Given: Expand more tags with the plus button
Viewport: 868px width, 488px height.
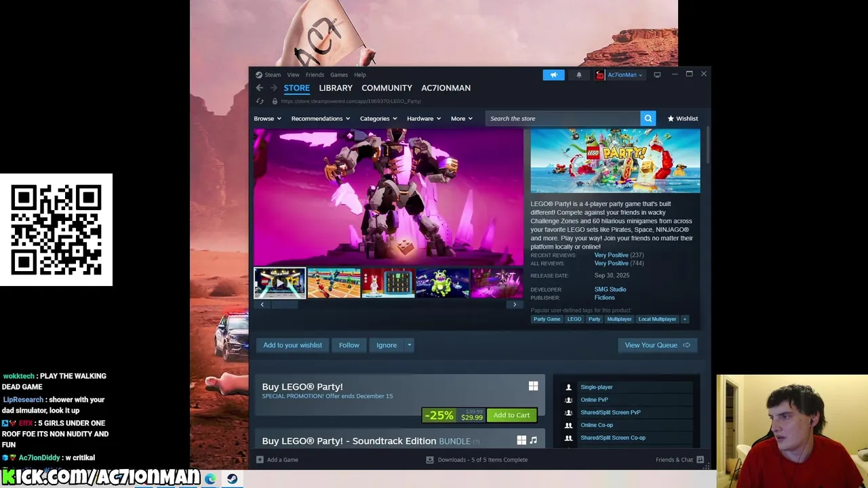Looking at the screenshot, I should pos(685,319).
